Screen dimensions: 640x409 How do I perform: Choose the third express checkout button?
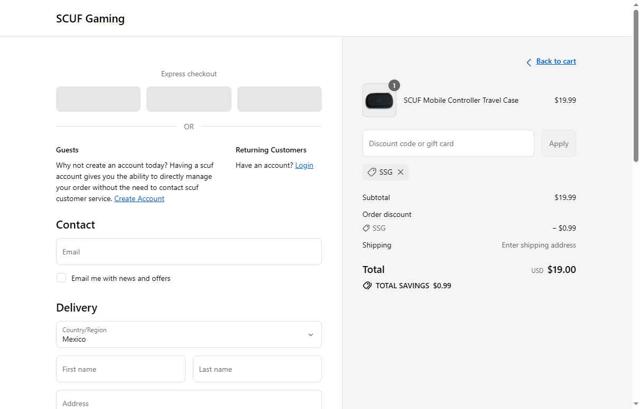(x=280, y=99)
